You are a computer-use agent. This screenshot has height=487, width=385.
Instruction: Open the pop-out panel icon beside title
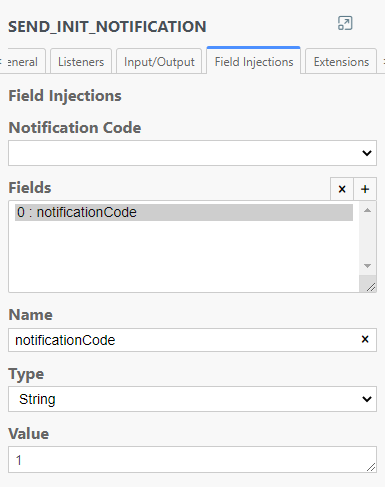(345, 23)
